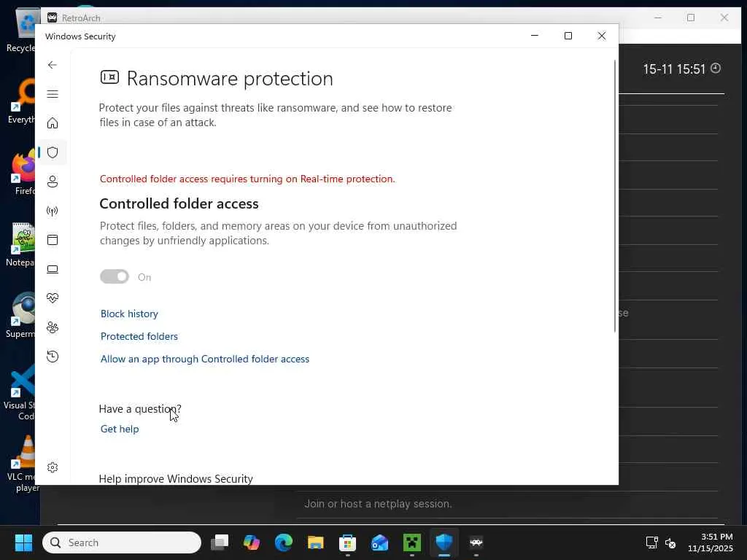Screen dimensions: 747x560
Task: Select the Virus & threat protection shield icon
Action: 53,152
